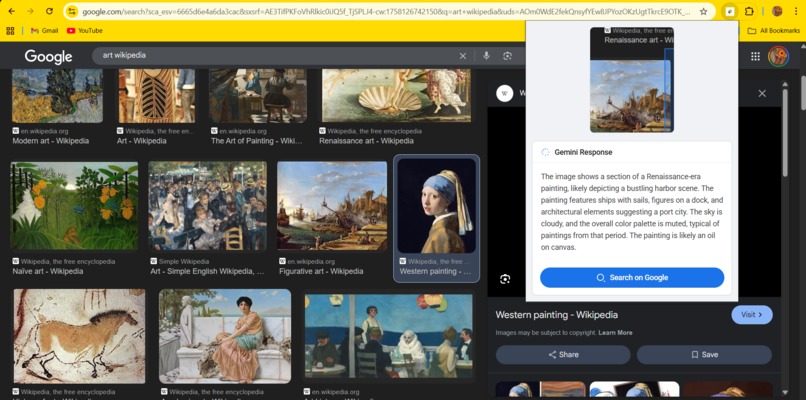This screenshot has height=400, width=806.
Task: Start voice search with the microphone icon
Action: coord(486,56)
